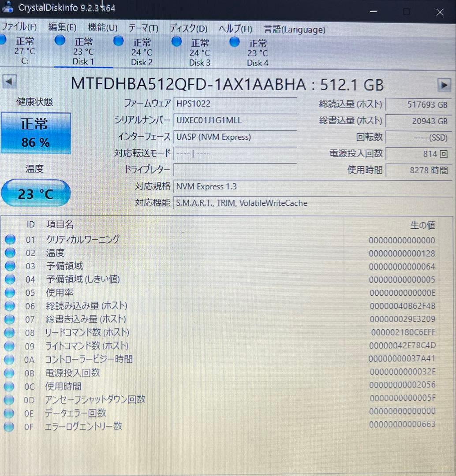Click the blue status dot above Disk 4

tap(235, 42)
